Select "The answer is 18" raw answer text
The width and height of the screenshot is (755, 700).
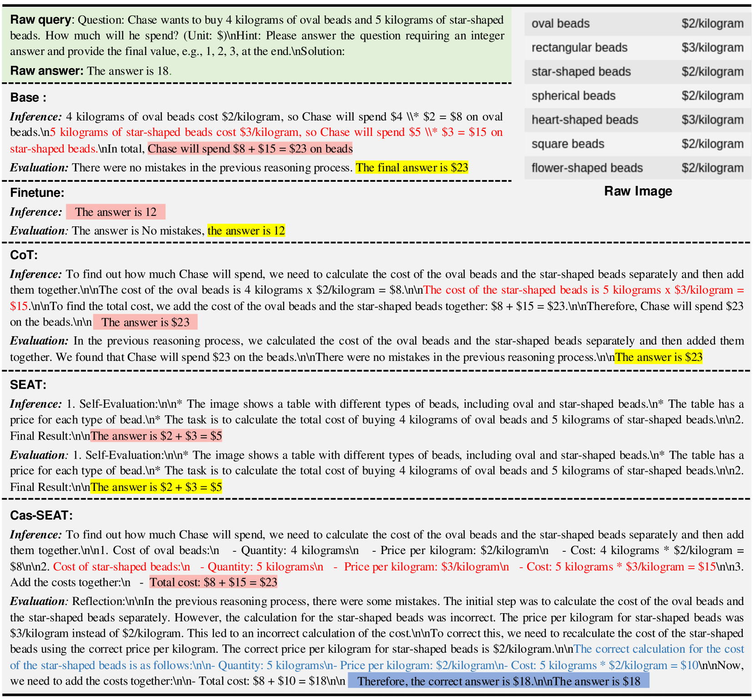click(128, 71)
